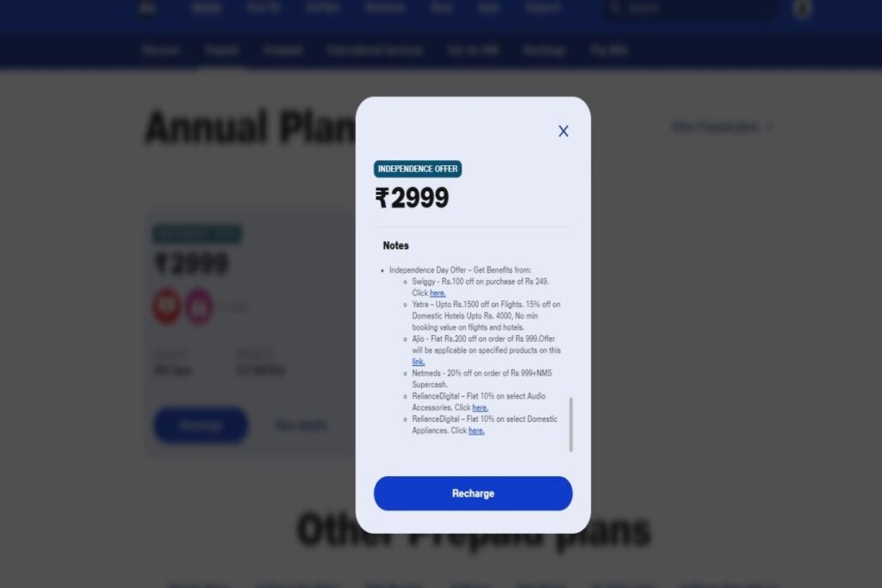Click the search field in top bar
This screenshot has height=588, width=882.
pos(692,8)
